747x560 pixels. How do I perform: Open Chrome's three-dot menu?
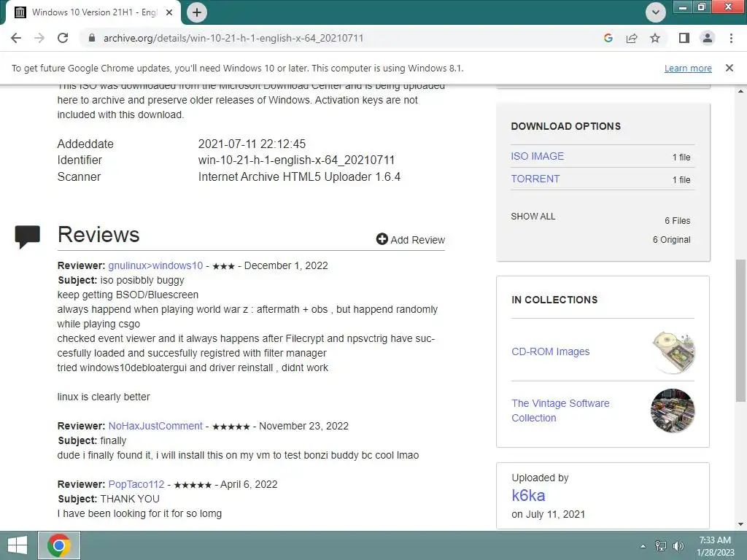731,38
